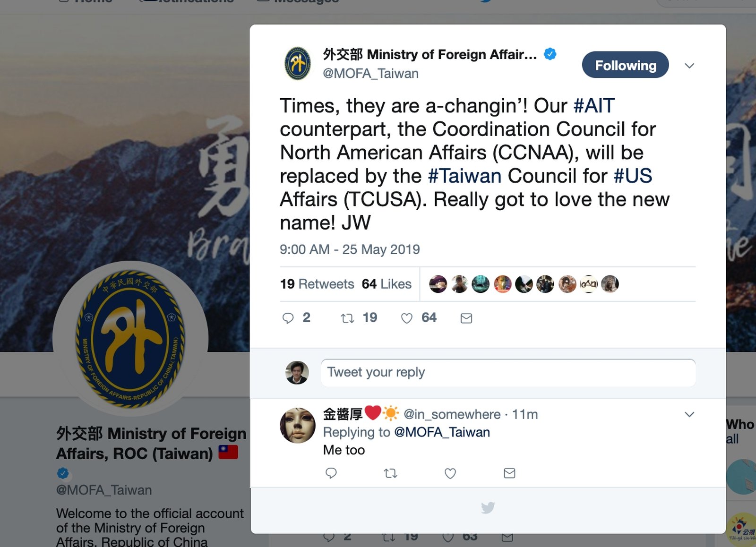Open MOFA avatar in tweet header
The height and width of the screenshot is (547, 756).
(298, 63)
